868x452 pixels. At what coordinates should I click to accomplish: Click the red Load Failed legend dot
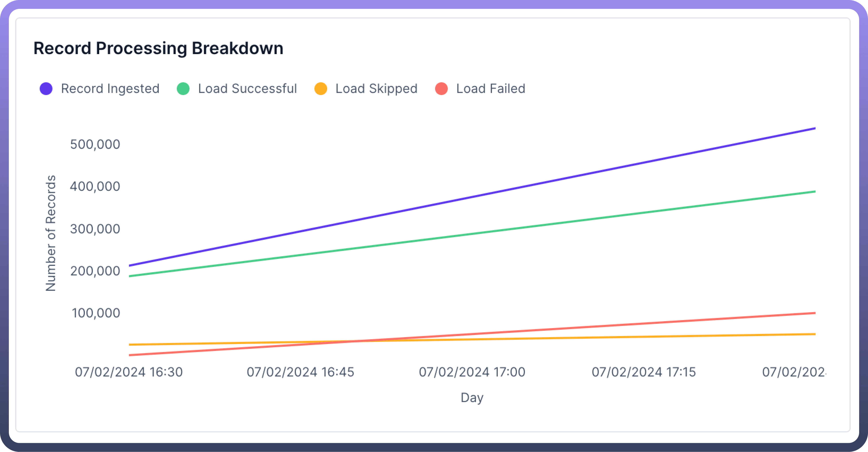(x=441, y=89)
